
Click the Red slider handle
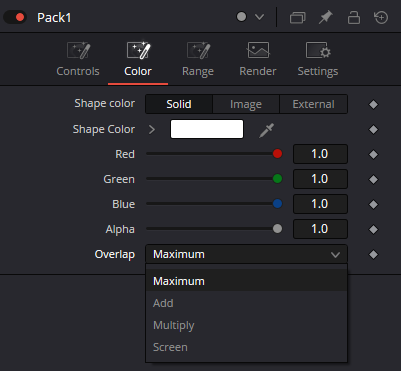pyautogui.click(x=277, y=154)
